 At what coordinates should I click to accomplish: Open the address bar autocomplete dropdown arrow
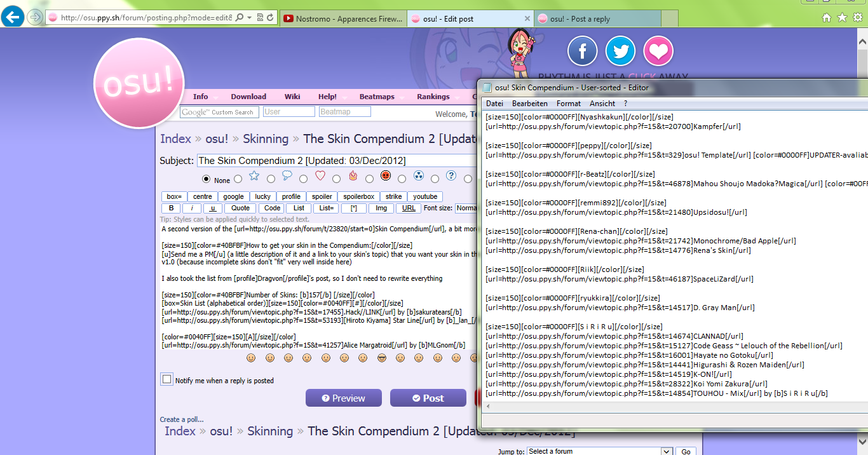[249, 18]
